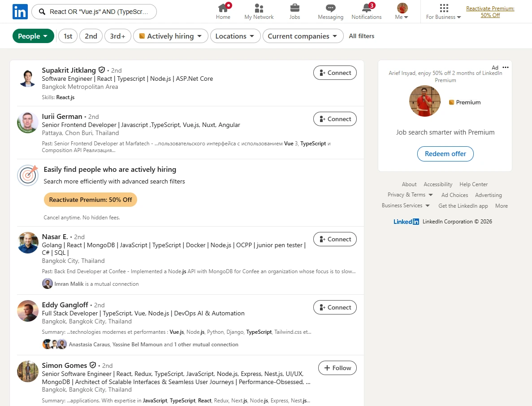Expand the Business Services menu

point(406,205)
